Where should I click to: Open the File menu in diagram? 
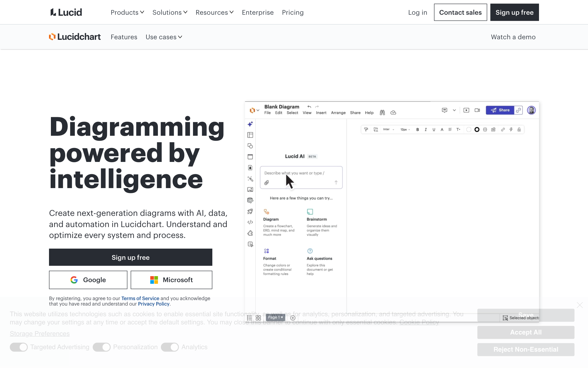click(x=267, y=113)
